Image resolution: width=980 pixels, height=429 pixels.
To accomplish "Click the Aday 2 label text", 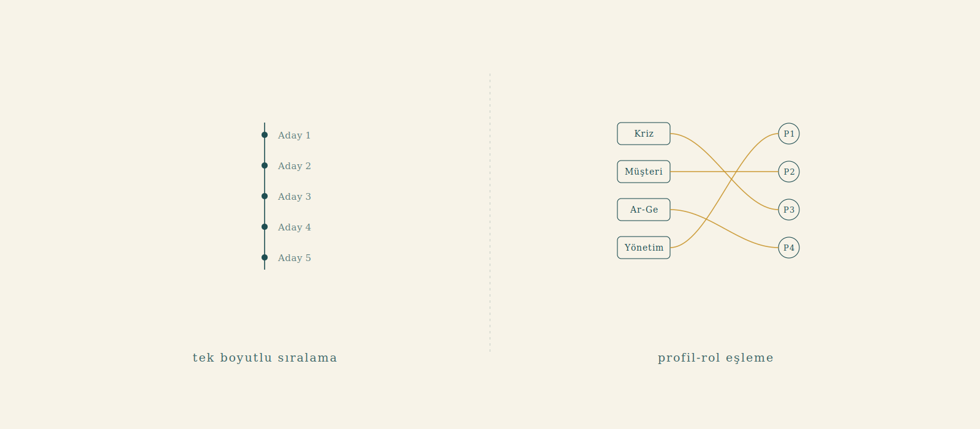I will [x=295, y=166].
